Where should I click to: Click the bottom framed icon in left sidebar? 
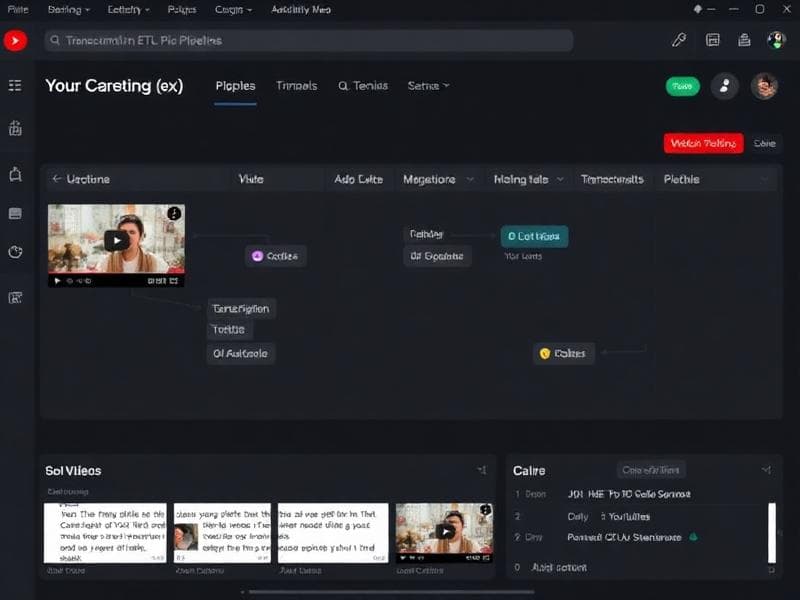tap(15, 298)
